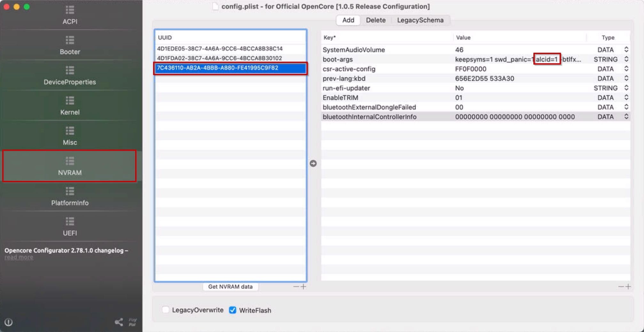Screen dimensions: 644x332
Task: Enable the LegacyOverwrite checkbox
Action: (166, 310)
